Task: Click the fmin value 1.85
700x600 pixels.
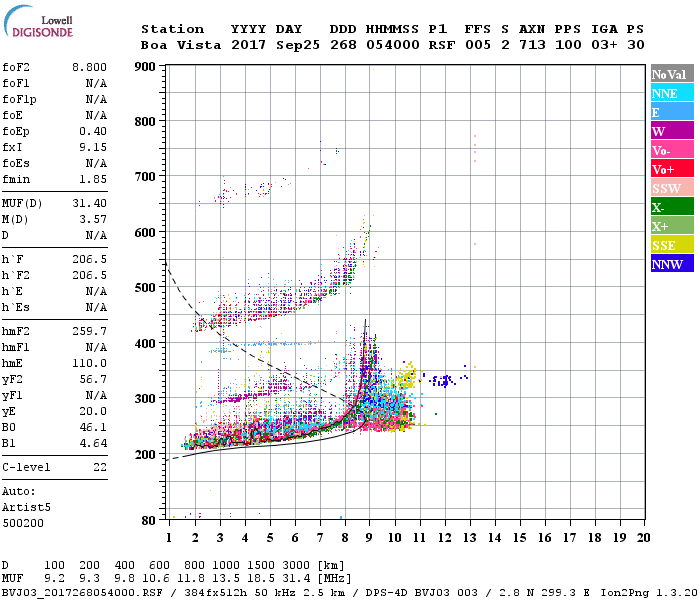Action: [93, 179]
